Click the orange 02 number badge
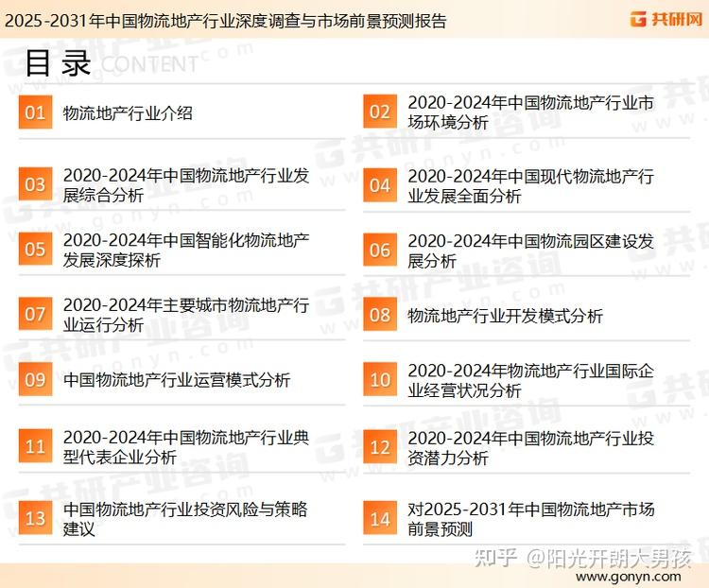This screenshot has width=709, height=588. [380, 112]
